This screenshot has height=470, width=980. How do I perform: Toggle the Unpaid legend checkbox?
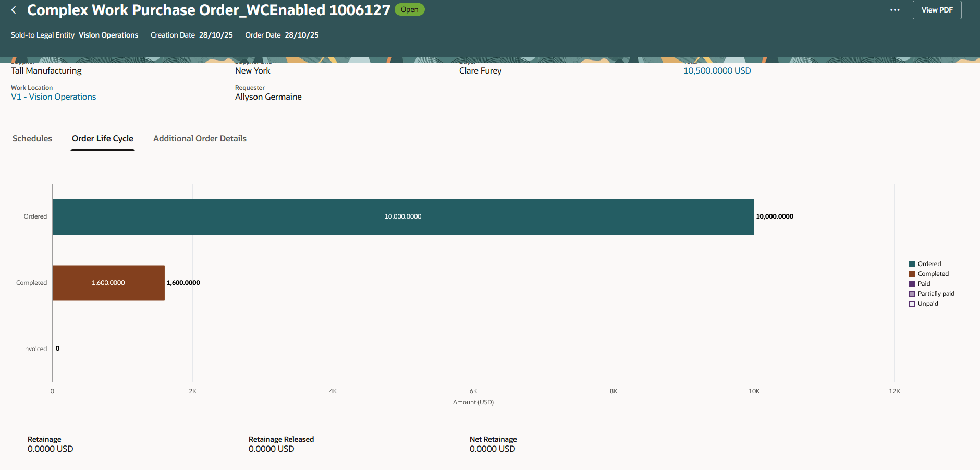coord(911,303)
